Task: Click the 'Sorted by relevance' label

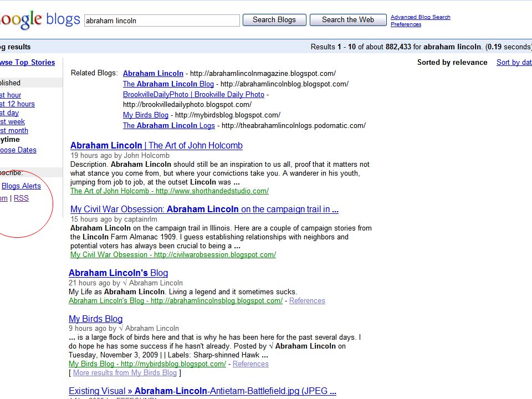Action: pyautogui.click(x=452, y=63)
